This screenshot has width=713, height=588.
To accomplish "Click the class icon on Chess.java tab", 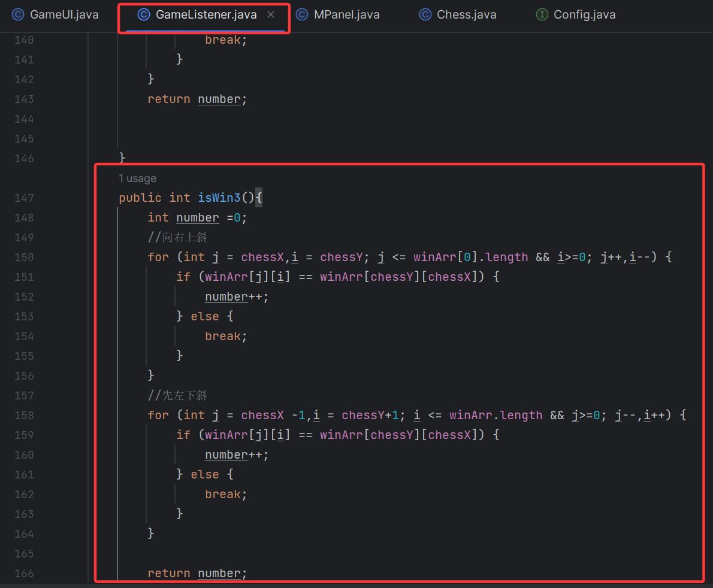I will [x=424, y=14].
